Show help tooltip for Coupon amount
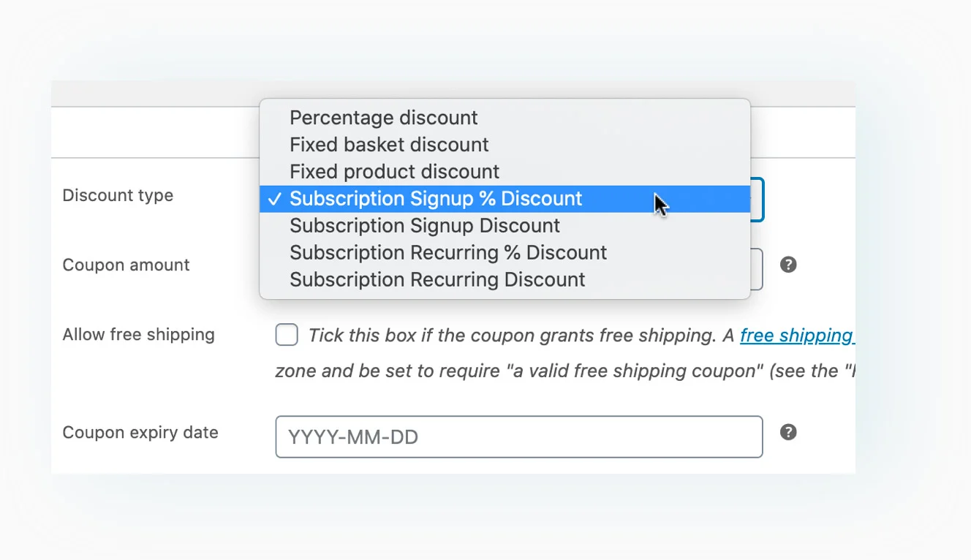This screenshot has height=560, width=971. pos(788,265)
